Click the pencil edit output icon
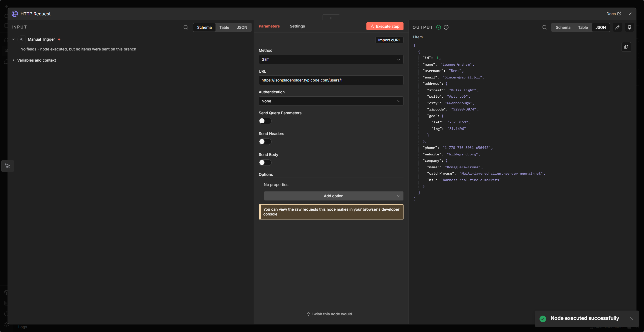The width and height of the screenshot is (644, 332). coord(617,27)
